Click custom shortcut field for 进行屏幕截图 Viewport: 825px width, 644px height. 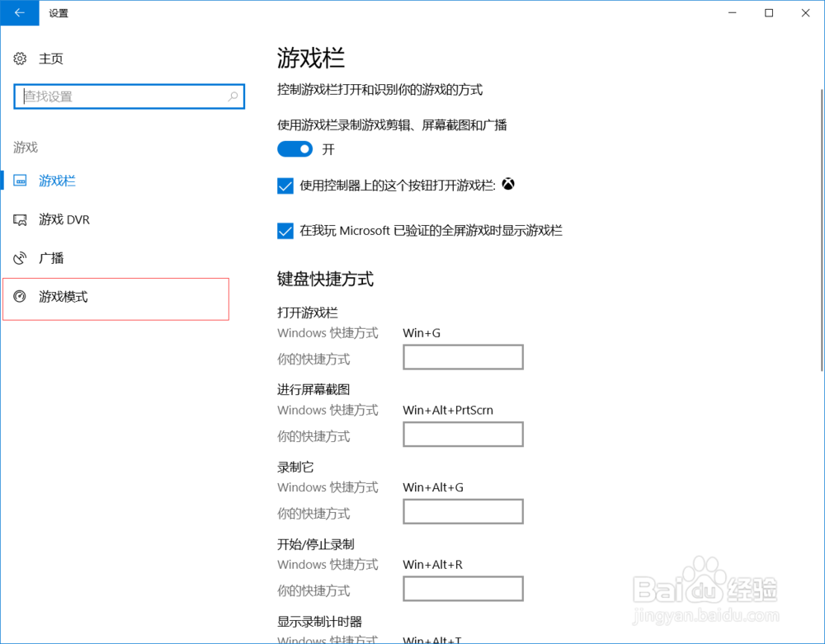tap(463, 435)
